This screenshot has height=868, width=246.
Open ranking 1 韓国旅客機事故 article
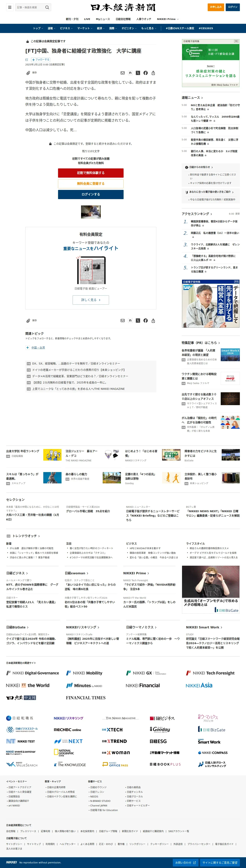click(x=214, y=223)
